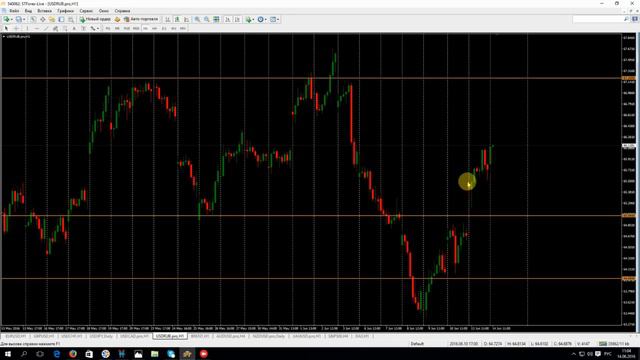
Task: Pick the horizontal line drawing tool
Action: 37,28
